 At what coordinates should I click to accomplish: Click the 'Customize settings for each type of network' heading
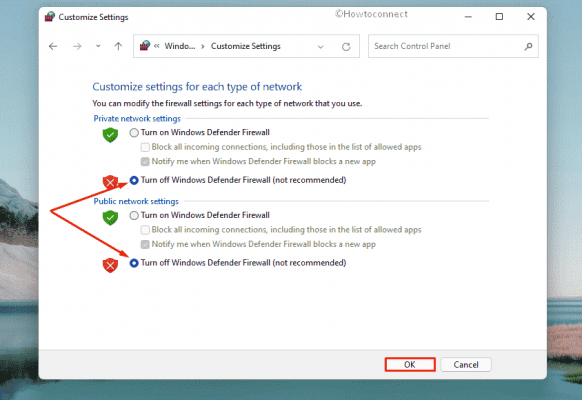(x=197, y=86)
